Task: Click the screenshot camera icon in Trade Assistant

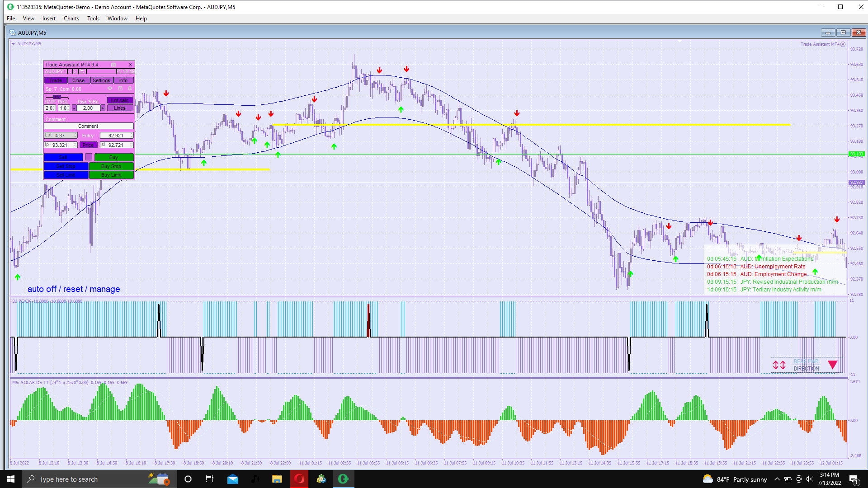Action: tap(113, 65)
